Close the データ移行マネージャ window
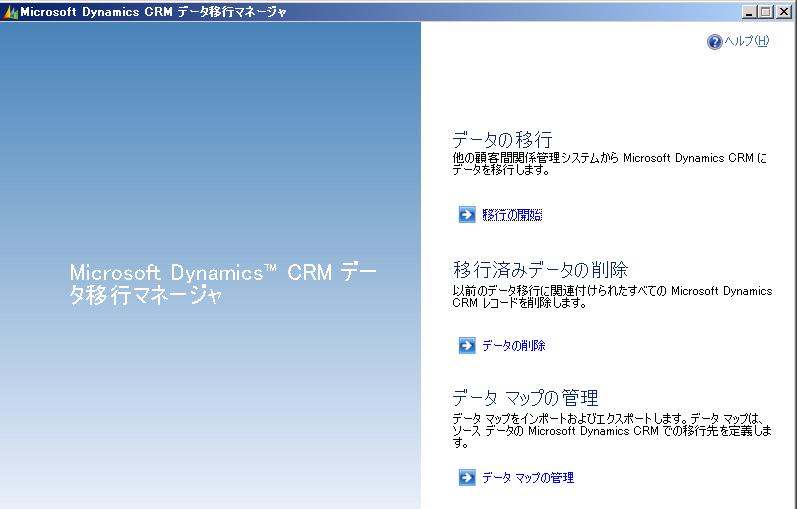Image resolution: width=797 pixels, height=509 pixels. (x=783, y=12)
